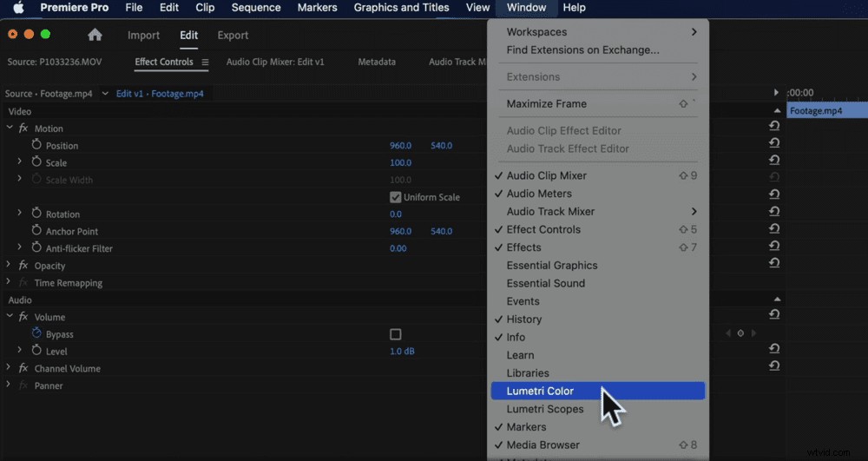Reset the Anti-flicker Filter parameter
This screenshot has height=461, width=868.
[x=774, y=247]
